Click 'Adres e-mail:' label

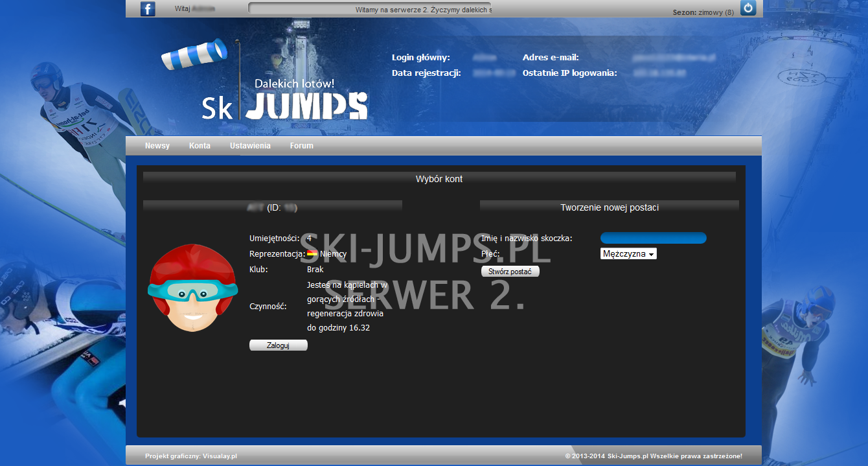point(551,58)
